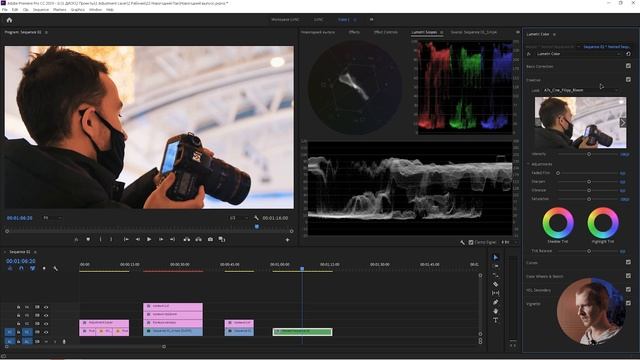Reset the Lumetri Color effect
The height and width of the screenshot is (360, 640).
[x=628, y=54]
